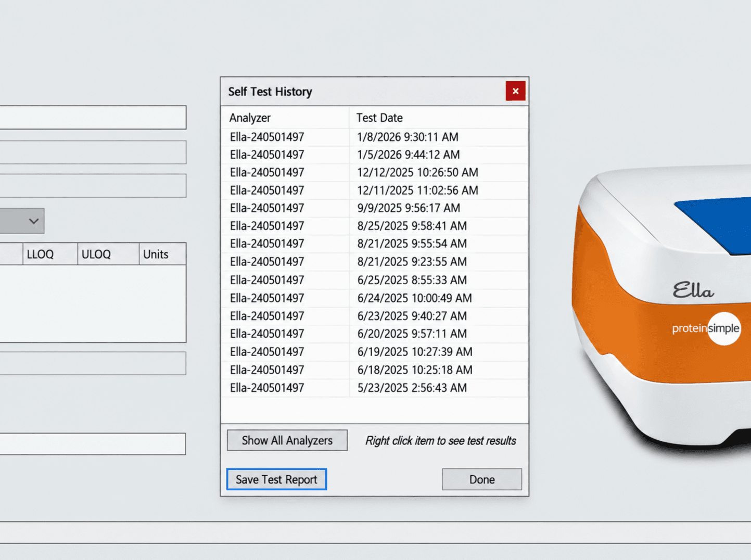Highlight the 6/18/2025 10:25:18 AM test

(375, 370)
